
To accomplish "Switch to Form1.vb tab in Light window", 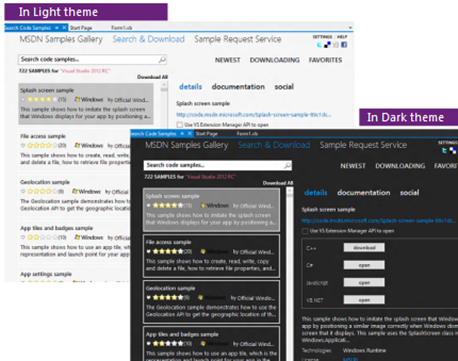I will 122,28.
